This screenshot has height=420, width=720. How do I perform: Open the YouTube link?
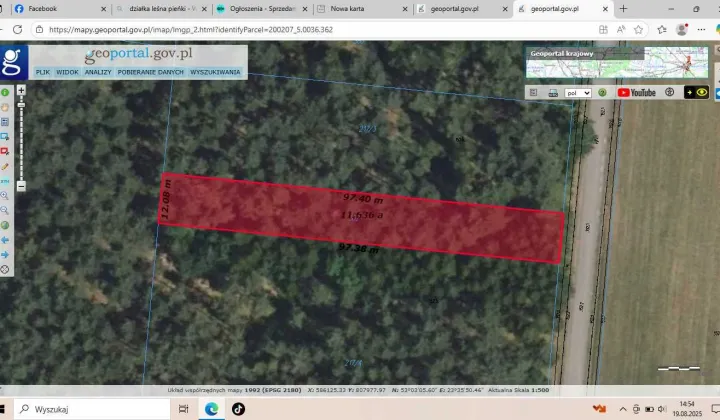[636, 93]
